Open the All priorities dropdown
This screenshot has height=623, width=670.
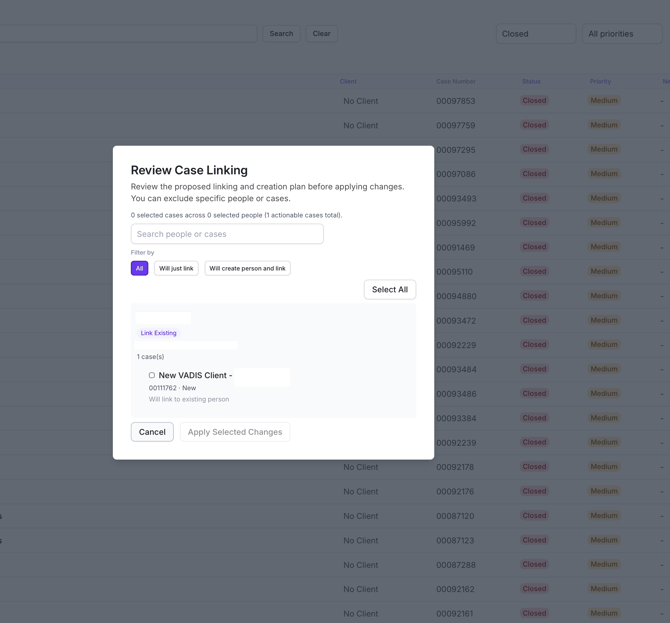point(622,34)
